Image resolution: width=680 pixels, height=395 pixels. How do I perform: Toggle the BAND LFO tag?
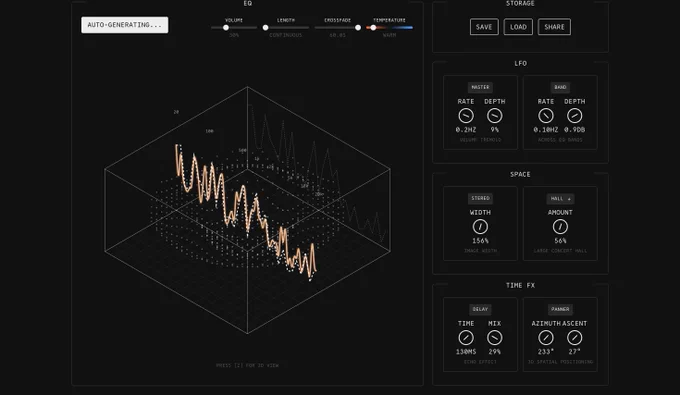pyautogui.click(x=560, y=87)
